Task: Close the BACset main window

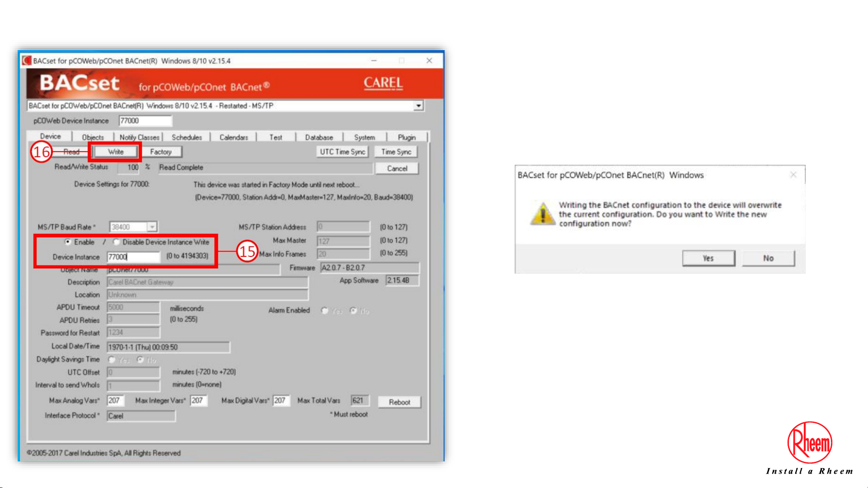Action: (x=429, y=60)
